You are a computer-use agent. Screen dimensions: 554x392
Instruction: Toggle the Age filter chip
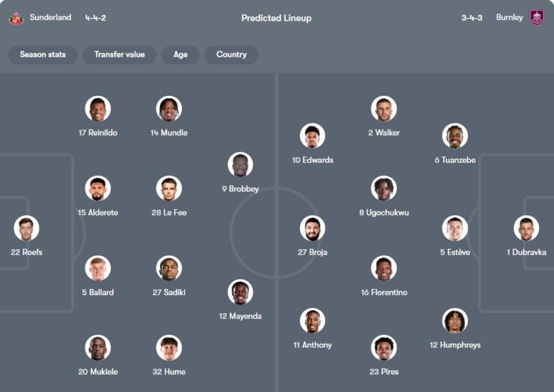(181, 55)
